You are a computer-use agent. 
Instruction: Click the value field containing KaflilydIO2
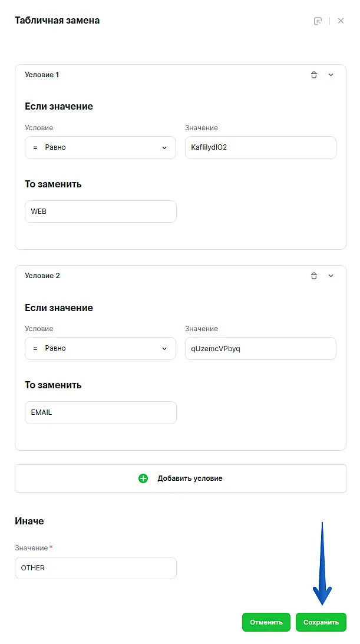coord(260,147)
